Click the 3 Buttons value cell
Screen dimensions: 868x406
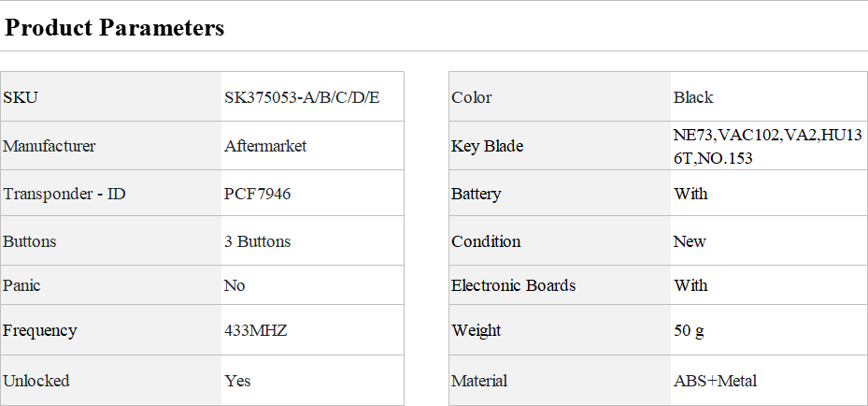[258, 241]
